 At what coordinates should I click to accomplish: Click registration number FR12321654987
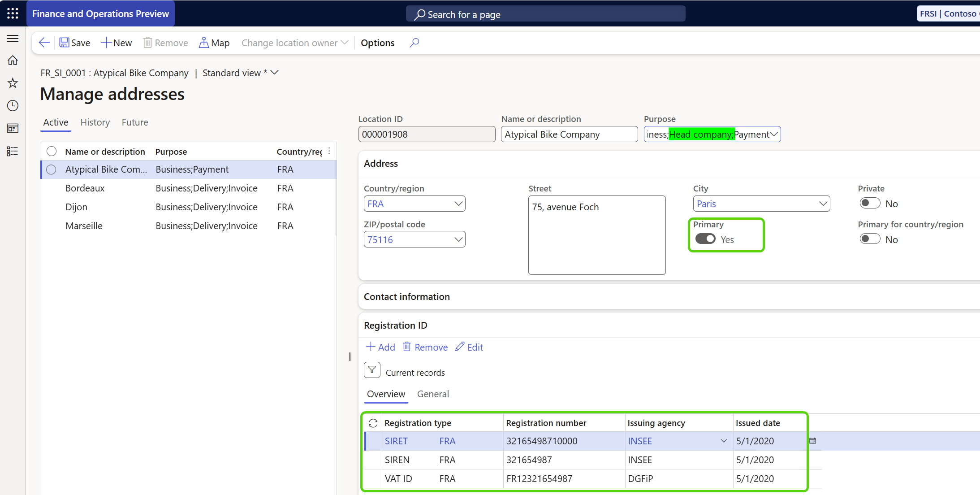coord(539,478)
